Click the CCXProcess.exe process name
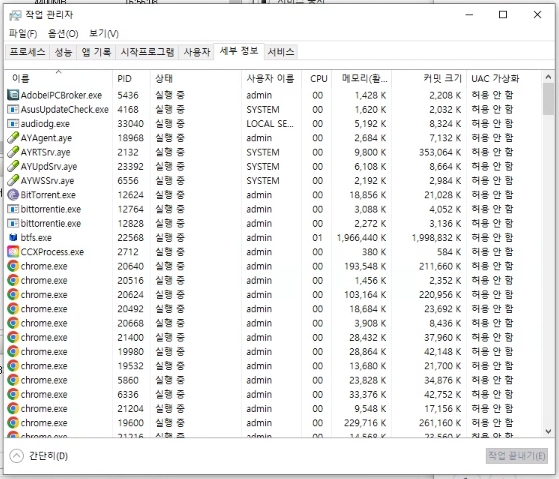The image size is (559, 479). pos(52,252)
